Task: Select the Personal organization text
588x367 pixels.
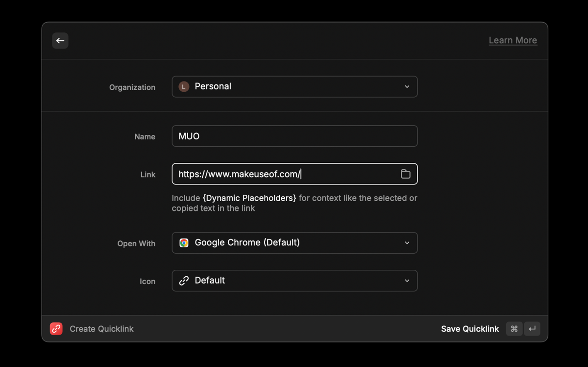Action: (x=213, y=86)
